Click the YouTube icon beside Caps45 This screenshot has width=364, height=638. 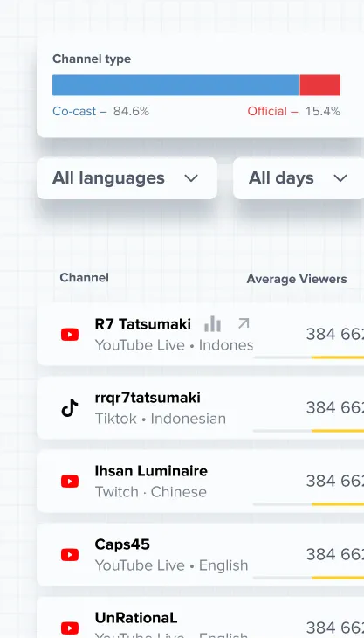(x=70, y=555)
